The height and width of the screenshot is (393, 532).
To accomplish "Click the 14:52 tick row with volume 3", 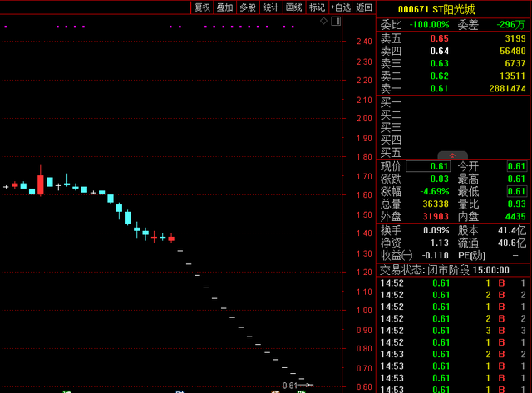I will point(453,331).
